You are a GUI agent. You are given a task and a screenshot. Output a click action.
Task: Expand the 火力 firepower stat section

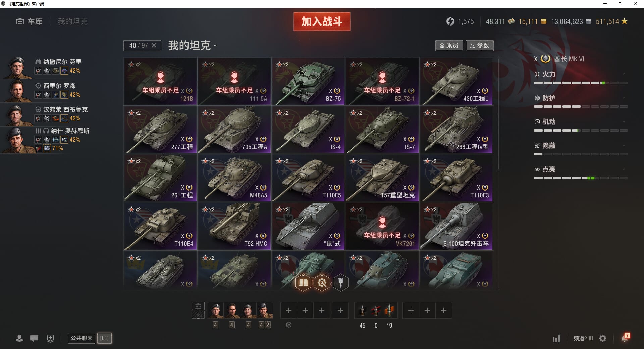click(x=581, y=74)
